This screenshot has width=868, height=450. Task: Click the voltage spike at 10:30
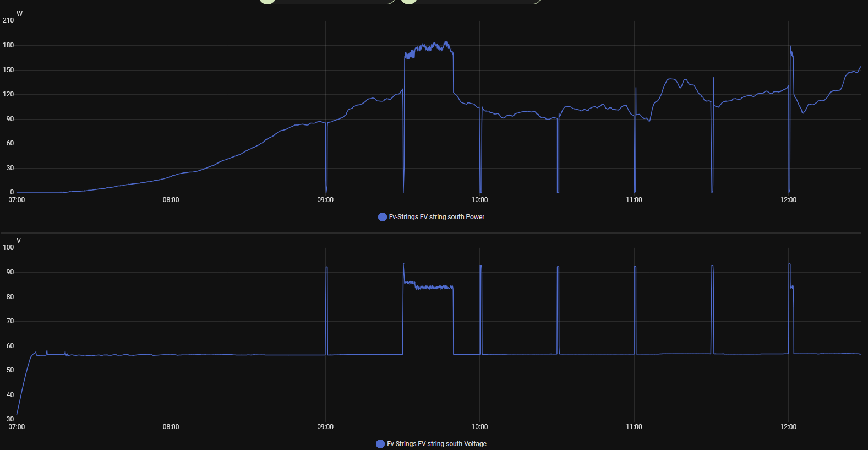558,308
